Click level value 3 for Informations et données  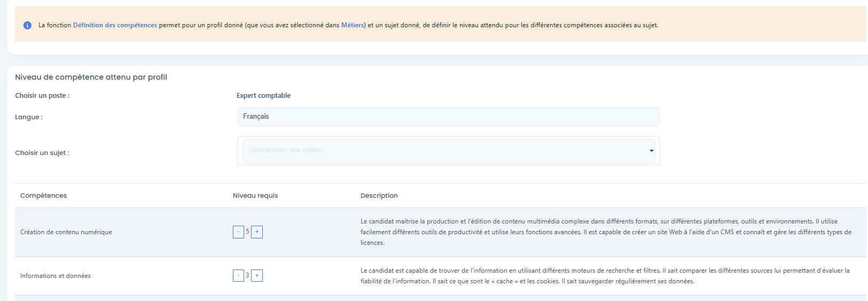[x=247, y=275]
